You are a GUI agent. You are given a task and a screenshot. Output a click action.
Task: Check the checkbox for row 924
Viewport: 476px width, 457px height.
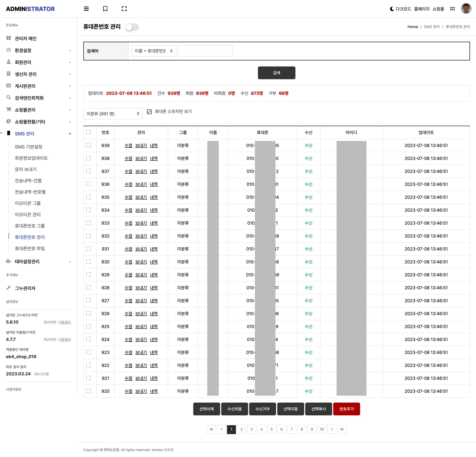(88, 339)
